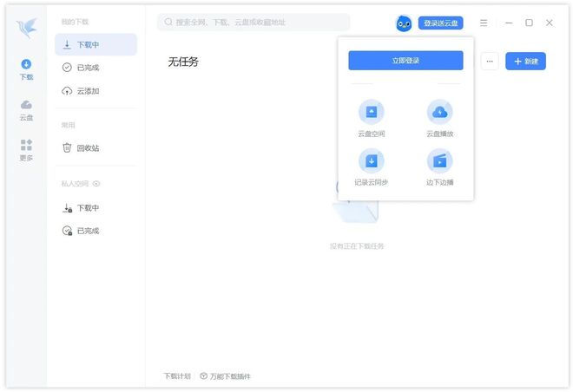Viewport: 573px width, 392px height.
Task: Click the 立即登录 button
Action: pos(405,60)
